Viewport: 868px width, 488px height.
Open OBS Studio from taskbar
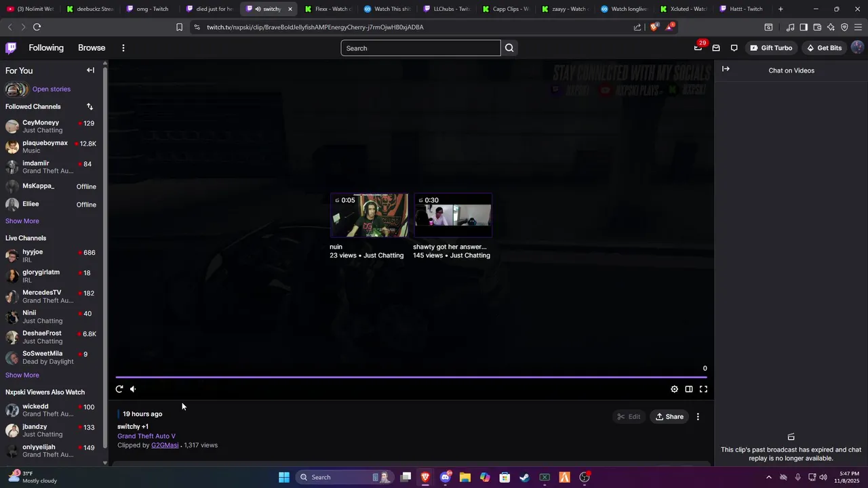pos(585,477)
